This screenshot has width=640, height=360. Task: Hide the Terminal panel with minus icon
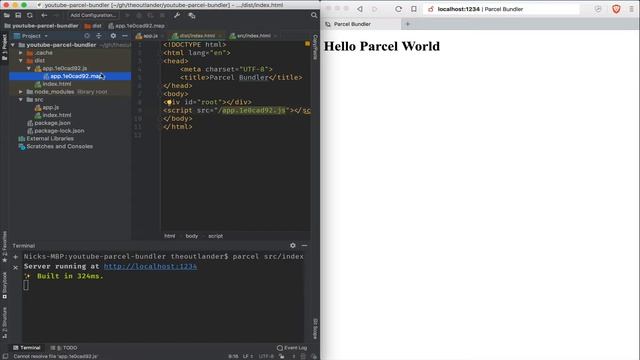pos(304,245)
